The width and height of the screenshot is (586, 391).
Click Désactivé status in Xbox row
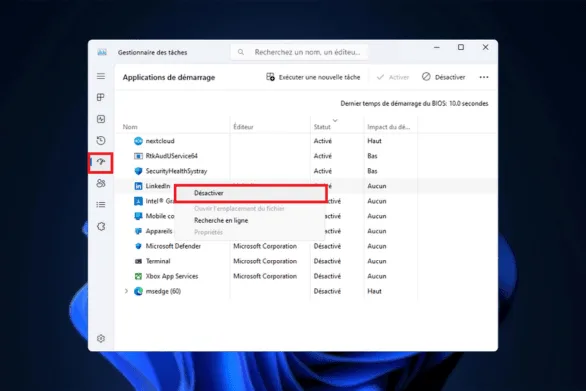[x=327, y=276]
